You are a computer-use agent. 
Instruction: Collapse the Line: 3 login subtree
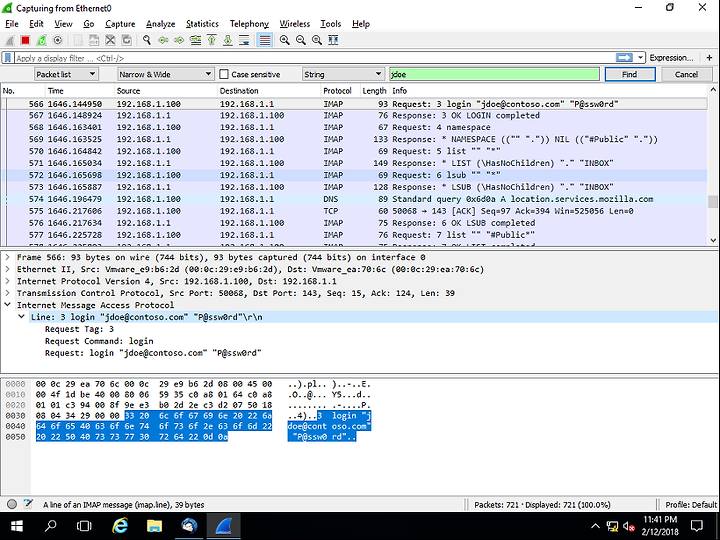22,317
